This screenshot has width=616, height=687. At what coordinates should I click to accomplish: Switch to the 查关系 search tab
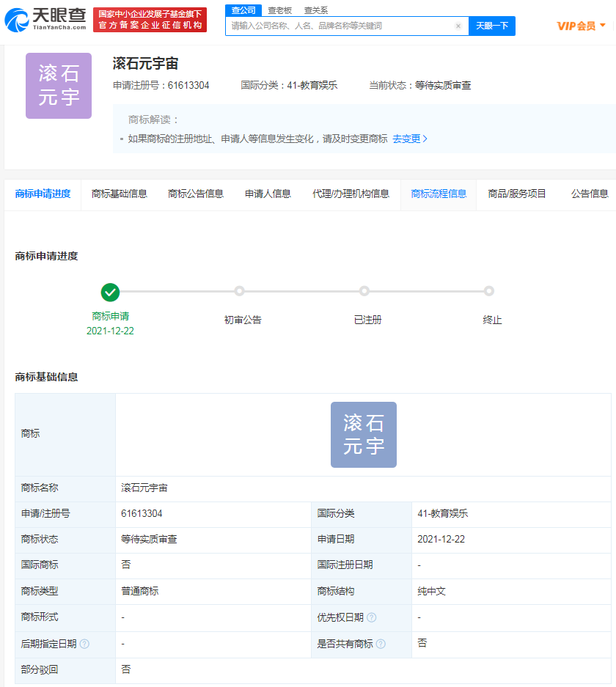click(x=316, y=10)
